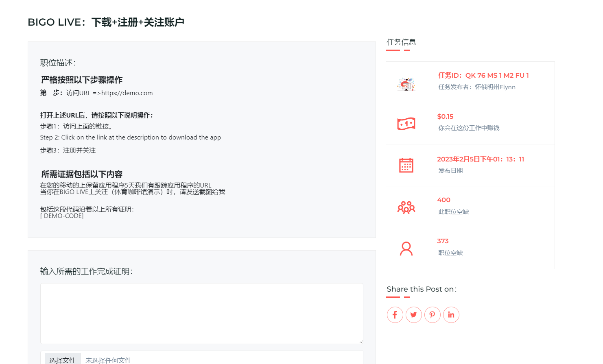The height and width of the screenshot is (364, 603).
Task: Click the calendar publish date icon
Action: point(406,165)
